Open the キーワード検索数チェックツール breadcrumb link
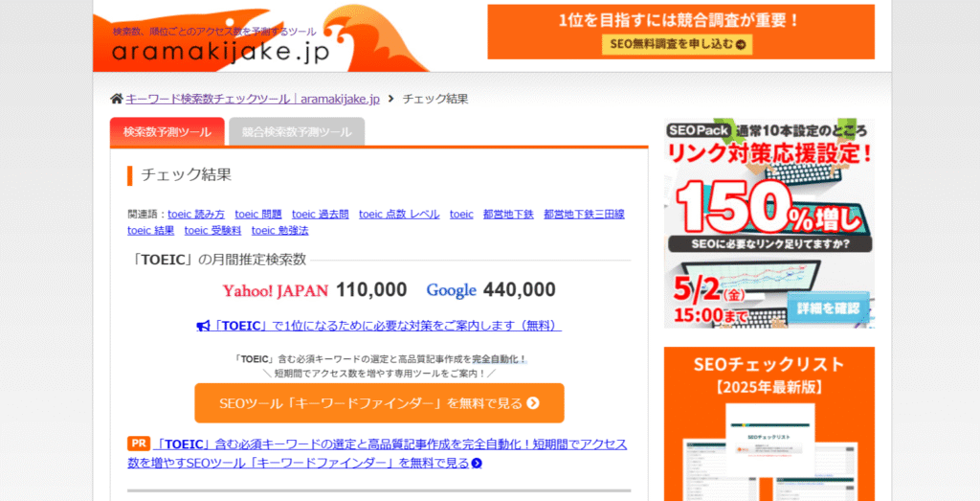The image size is (980, 501). pyautogui.click(x=253, y=99)
